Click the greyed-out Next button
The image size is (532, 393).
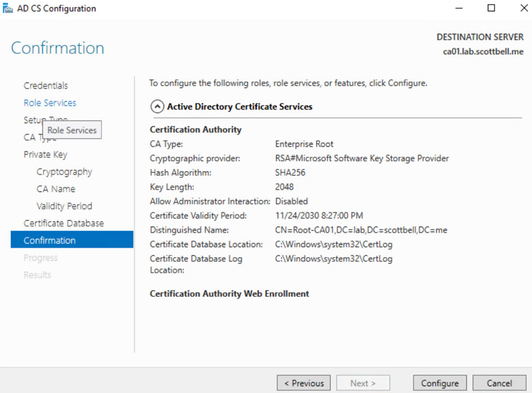point(363,383)
